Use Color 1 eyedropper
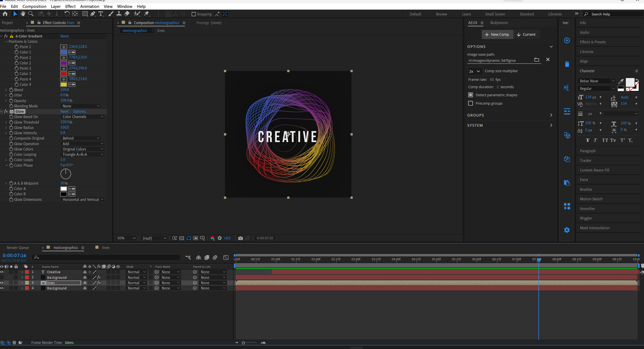 [72, 52]
